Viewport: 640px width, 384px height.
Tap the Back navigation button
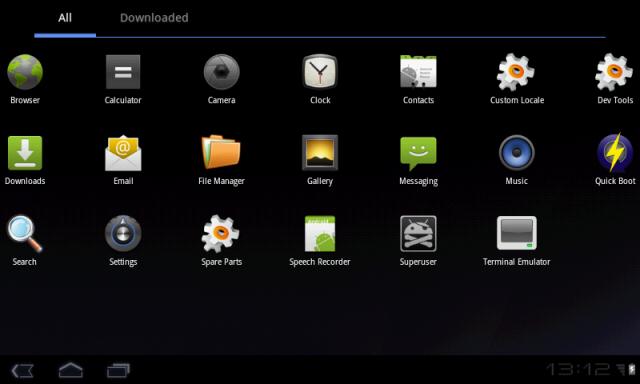tap(22, 371)
